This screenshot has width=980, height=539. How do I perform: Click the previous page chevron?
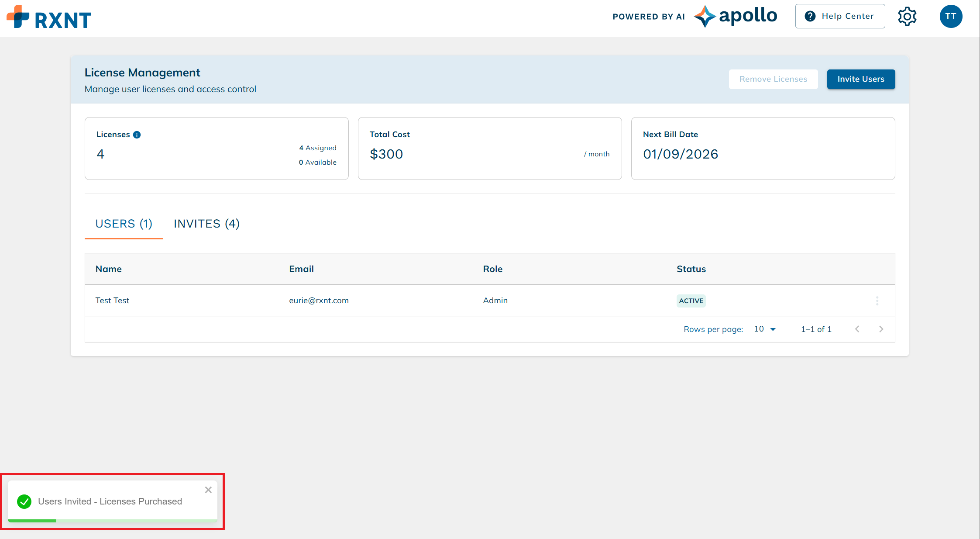point(857,329)
